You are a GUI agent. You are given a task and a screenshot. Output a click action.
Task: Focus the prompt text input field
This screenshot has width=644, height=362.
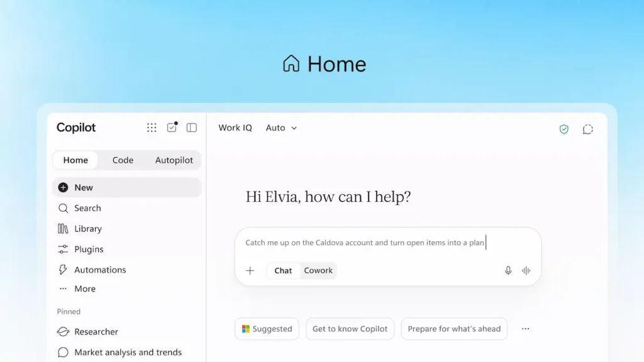[387, 243]
